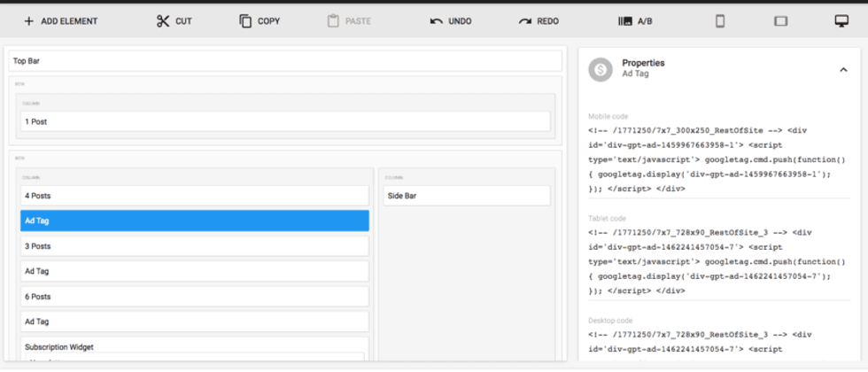
Task: Click the Redo text label
Action: [548, 21]
